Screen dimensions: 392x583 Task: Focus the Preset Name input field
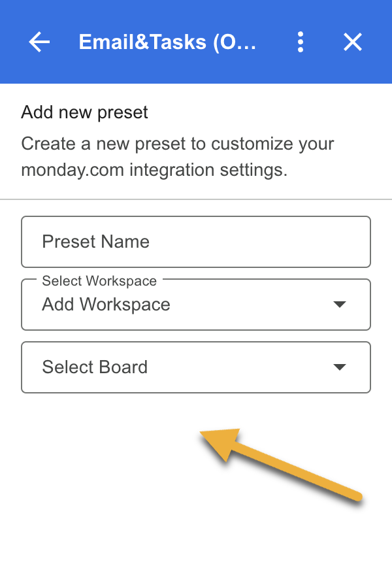[x=196, y=242]
